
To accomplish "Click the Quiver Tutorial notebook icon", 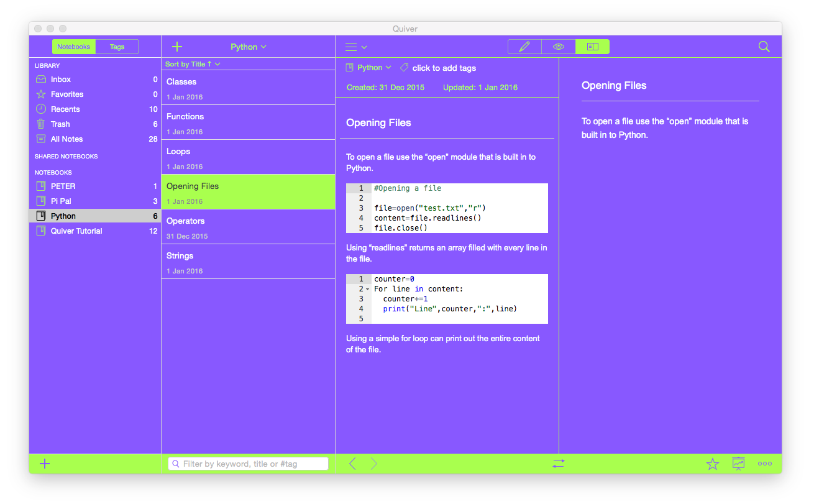I will [x=41, y=231].
